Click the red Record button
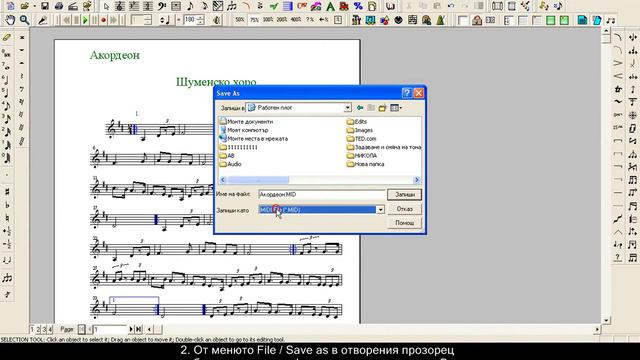The image size is (640, 360). click(104, 20)
